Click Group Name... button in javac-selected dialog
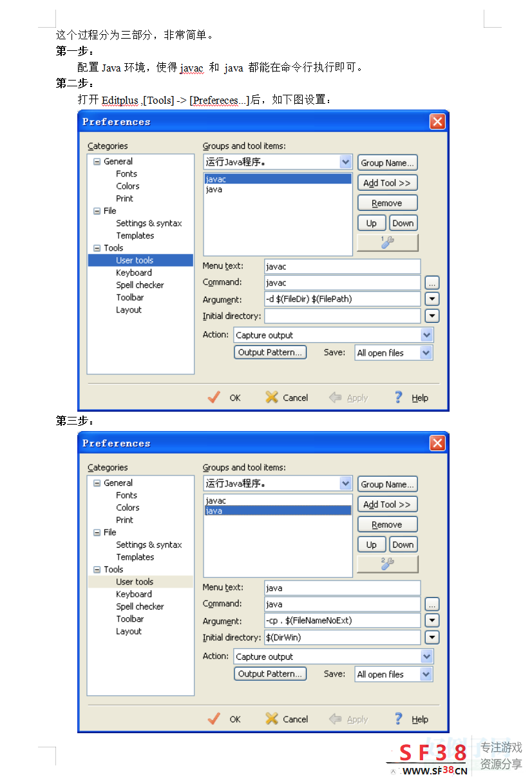This screenshot has height=777, width=532. tap(387, 163)
